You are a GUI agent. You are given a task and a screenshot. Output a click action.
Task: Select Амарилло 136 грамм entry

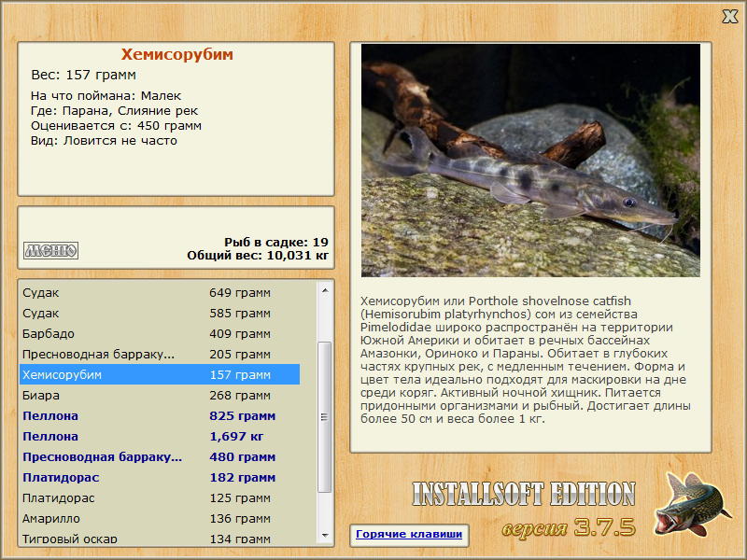[160, 519]
